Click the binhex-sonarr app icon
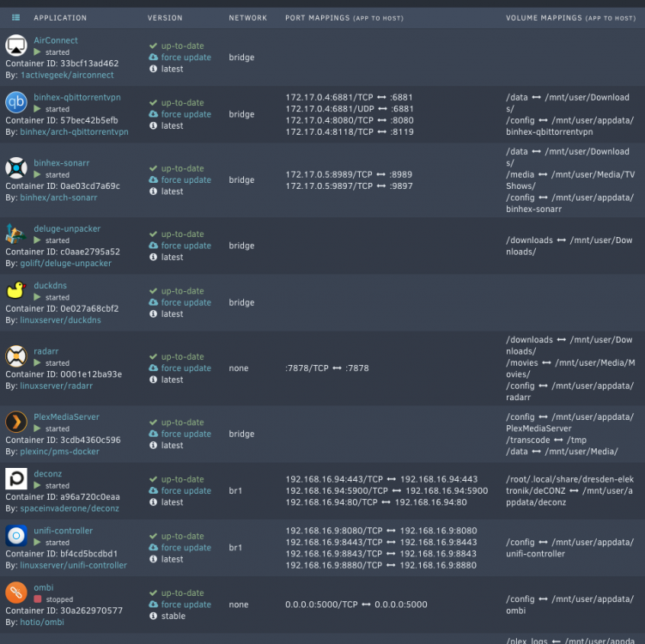645x644 pixels. 16,167
